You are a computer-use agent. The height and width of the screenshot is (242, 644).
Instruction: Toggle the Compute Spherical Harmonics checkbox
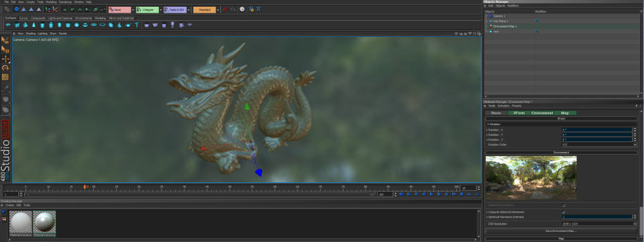point(563,212)
